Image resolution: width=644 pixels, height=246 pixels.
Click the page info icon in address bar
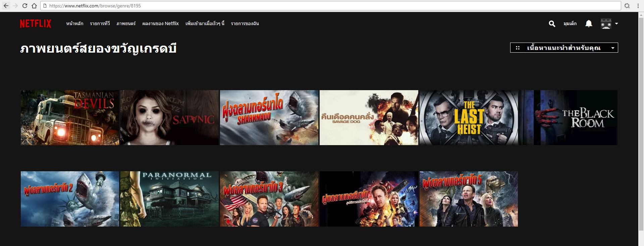pos(45,6)
